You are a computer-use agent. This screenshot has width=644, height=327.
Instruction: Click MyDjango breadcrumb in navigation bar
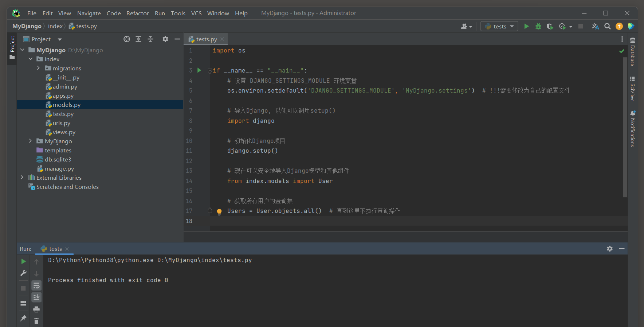pyautogui.click(x=27, y=26)
